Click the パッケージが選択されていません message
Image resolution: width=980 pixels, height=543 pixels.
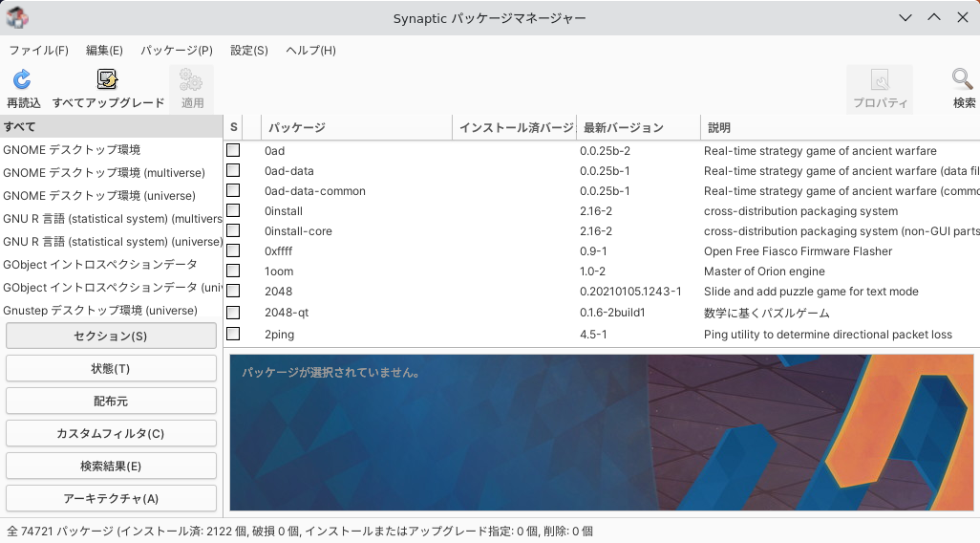point(330,372)
